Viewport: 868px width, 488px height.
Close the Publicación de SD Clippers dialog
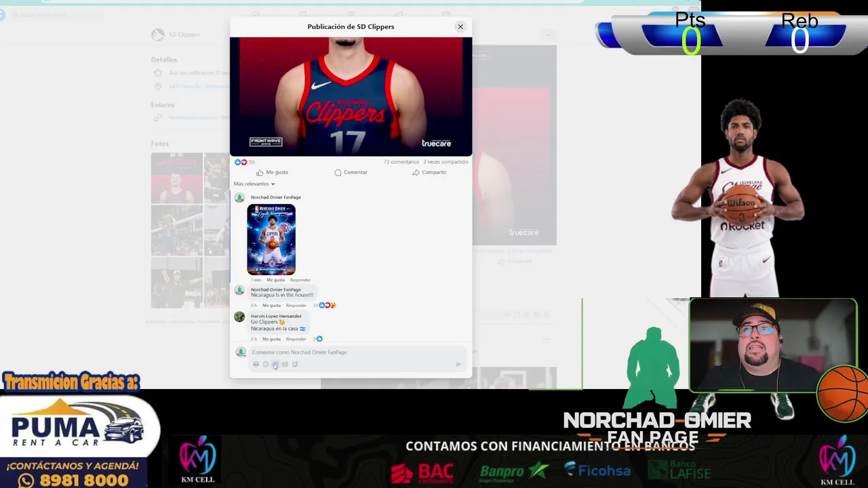point(460,26)
